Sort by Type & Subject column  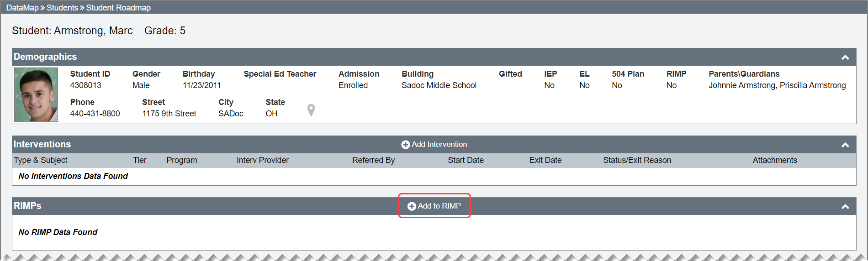point(41,160)
